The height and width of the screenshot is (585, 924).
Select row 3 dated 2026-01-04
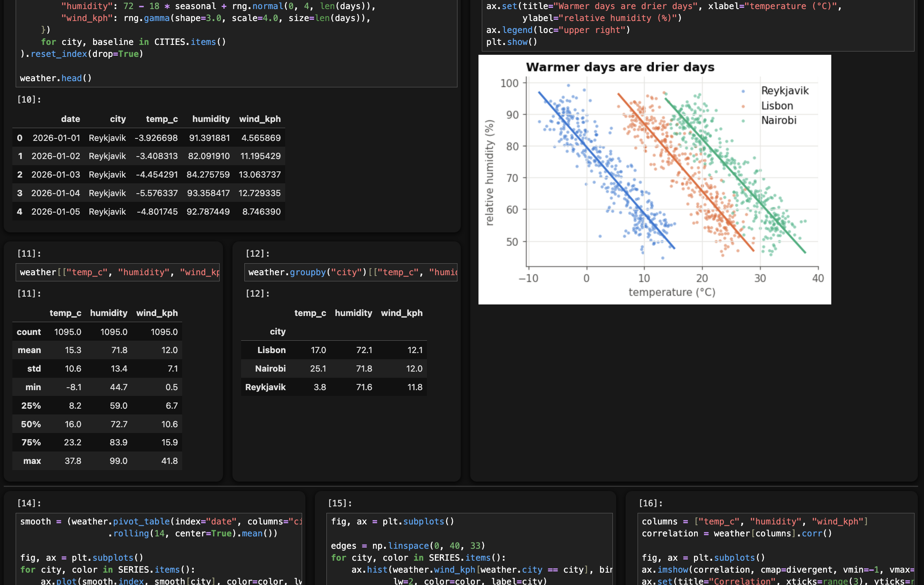click(148, 193)
